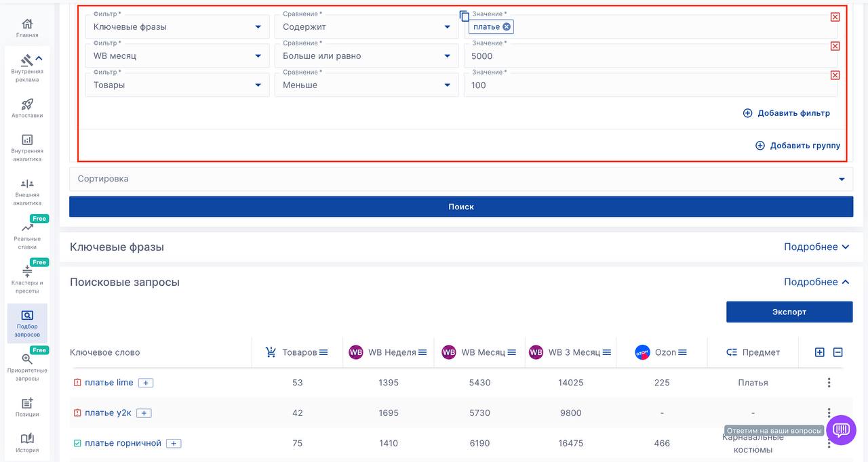Click the Экспорт button
This screenshot has height=462, width=868.
789,312
